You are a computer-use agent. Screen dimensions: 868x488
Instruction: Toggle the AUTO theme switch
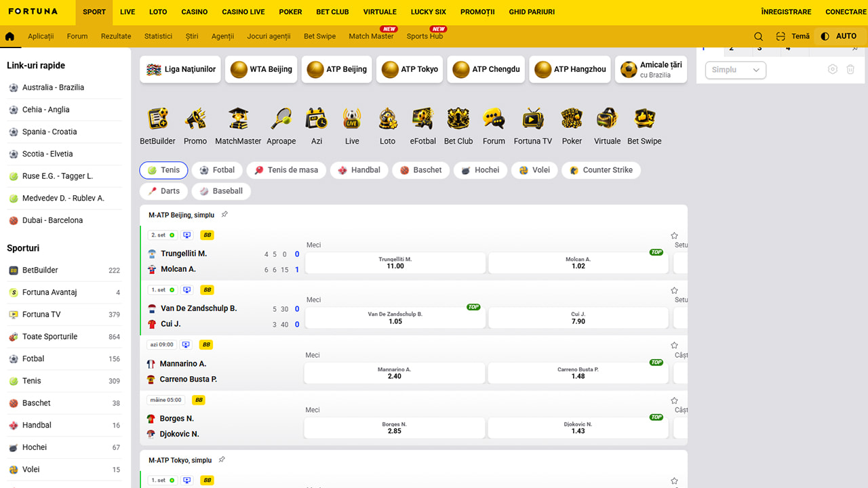[839, 37]
